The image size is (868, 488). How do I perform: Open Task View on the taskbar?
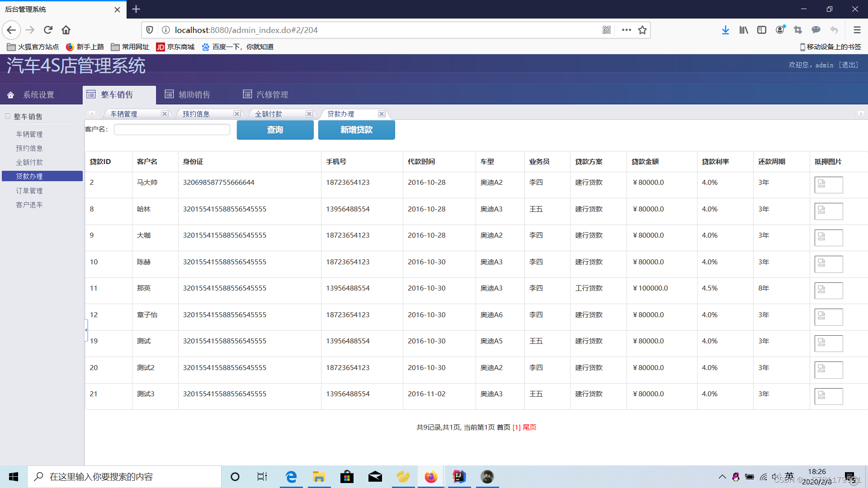point(262,477)
